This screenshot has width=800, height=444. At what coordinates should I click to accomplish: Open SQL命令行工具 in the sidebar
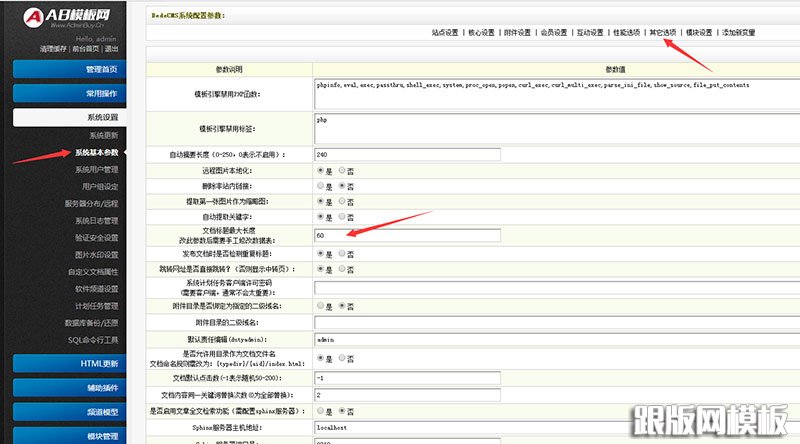pyautogui.click(x=93, y=340)
